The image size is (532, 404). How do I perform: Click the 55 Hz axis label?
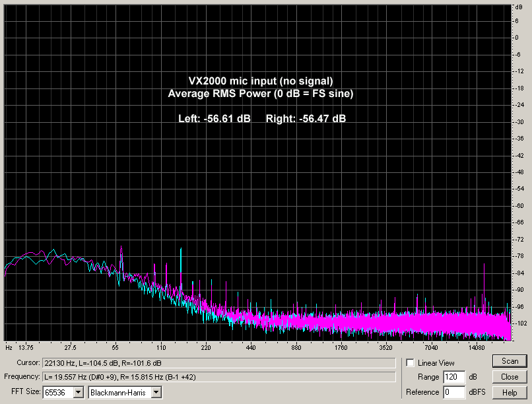(116, 348)
